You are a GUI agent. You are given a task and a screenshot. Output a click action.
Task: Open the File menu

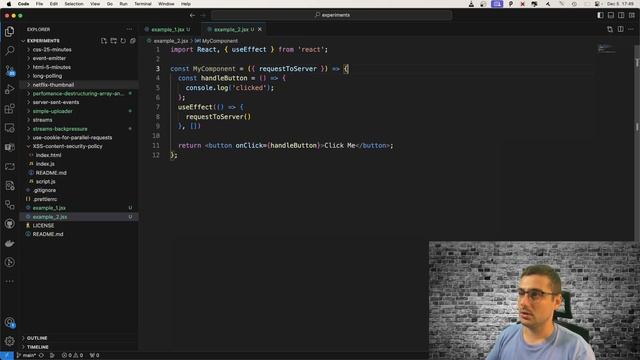tap(39, 4)
